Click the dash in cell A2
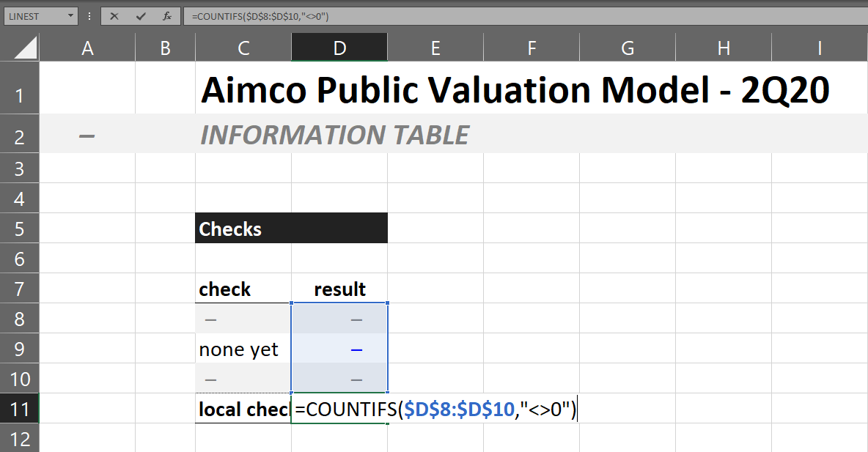Viewport: 868px width, 452px height. [87, 136]
